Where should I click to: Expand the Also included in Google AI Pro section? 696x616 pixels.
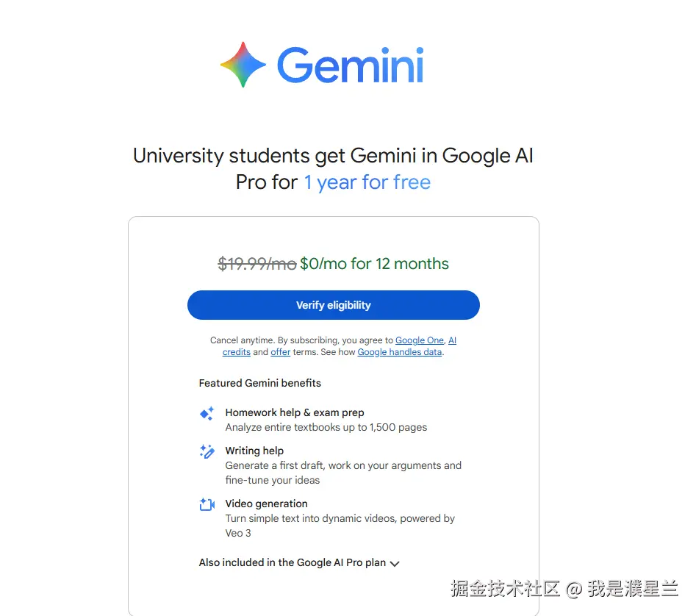[298, 562]
